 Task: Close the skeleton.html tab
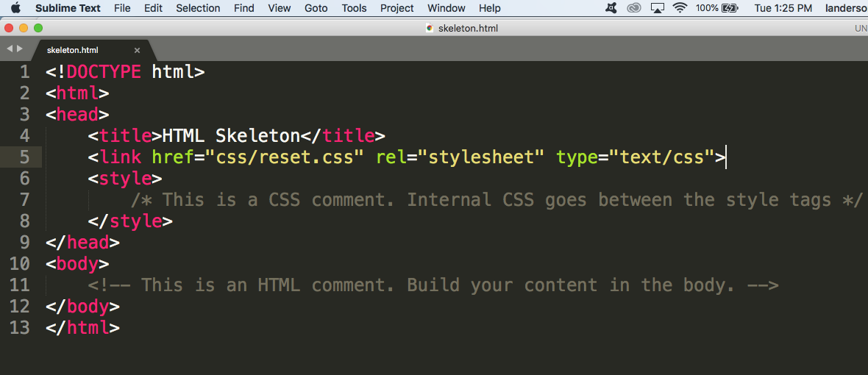(138, 50)
